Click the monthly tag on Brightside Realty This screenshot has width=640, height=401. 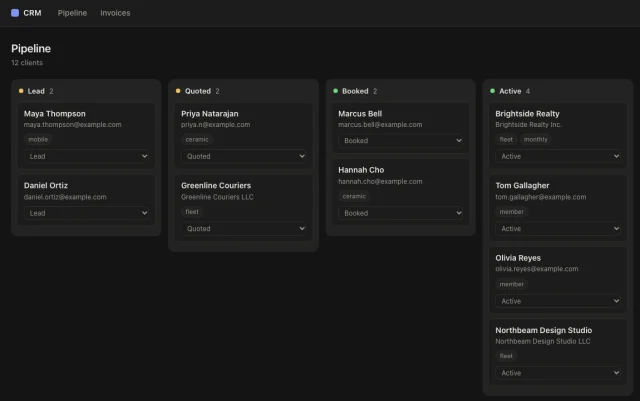pos(536,140)
